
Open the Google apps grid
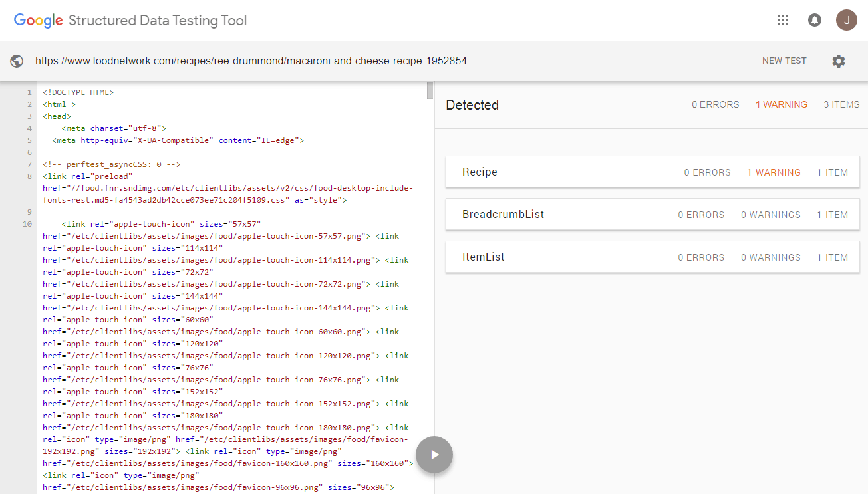point(783,20)
